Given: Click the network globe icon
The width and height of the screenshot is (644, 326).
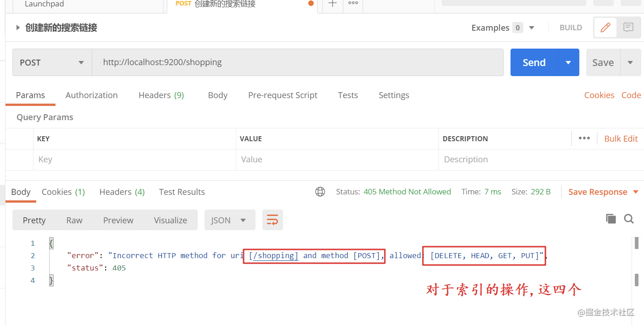Looking at the screenshot, I should coord(320,192).
